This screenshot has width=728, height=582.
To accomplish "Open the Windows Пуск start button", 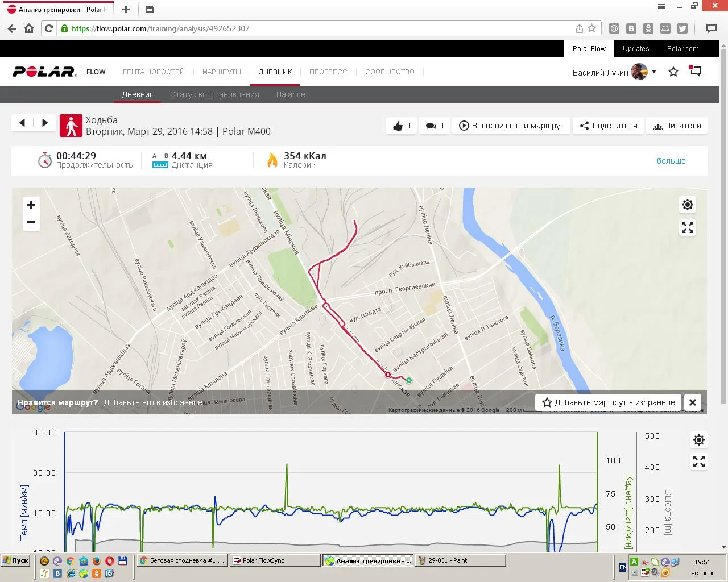I will point(16,560).
